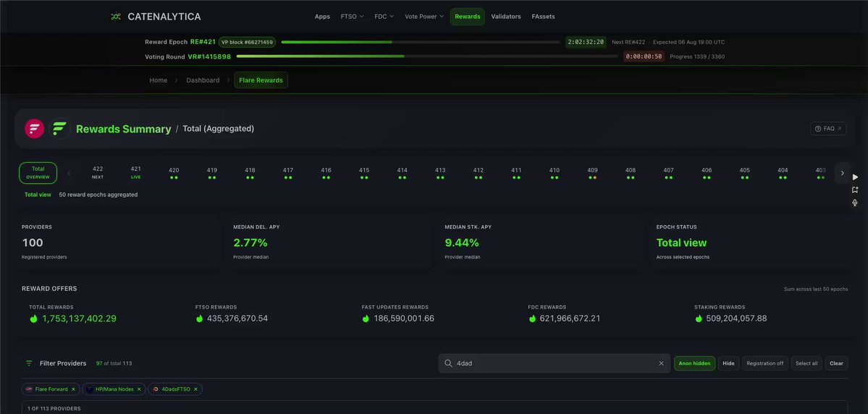Click the flame icon beside Total Rewards

[33, 318]
